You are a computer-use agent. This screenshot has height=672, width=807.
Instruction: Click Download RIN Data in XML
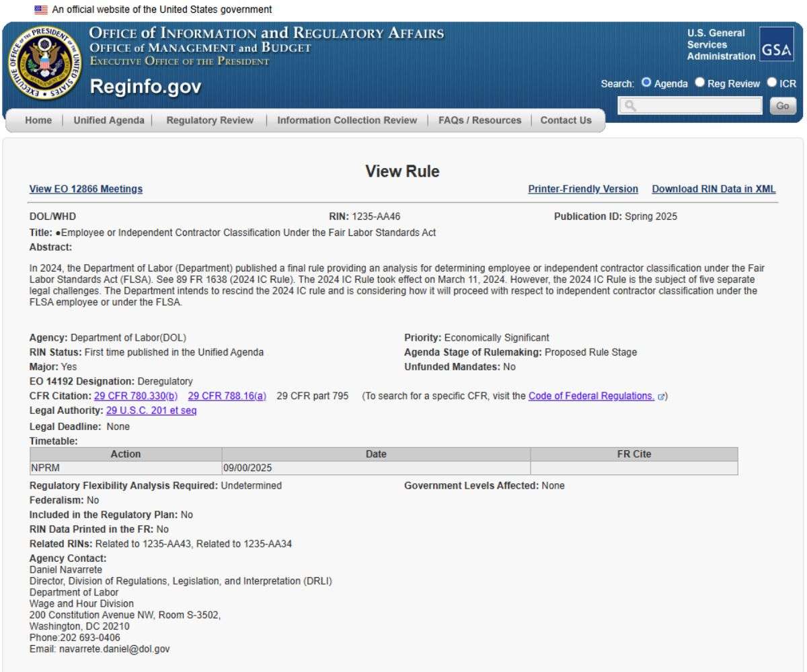pos(714,190)
